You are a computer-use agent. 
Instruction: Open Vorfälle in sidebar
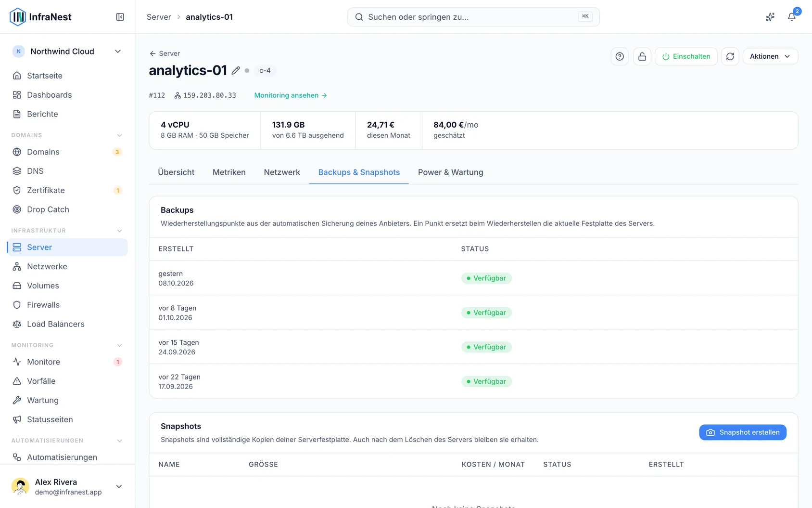tap(67, 381)
